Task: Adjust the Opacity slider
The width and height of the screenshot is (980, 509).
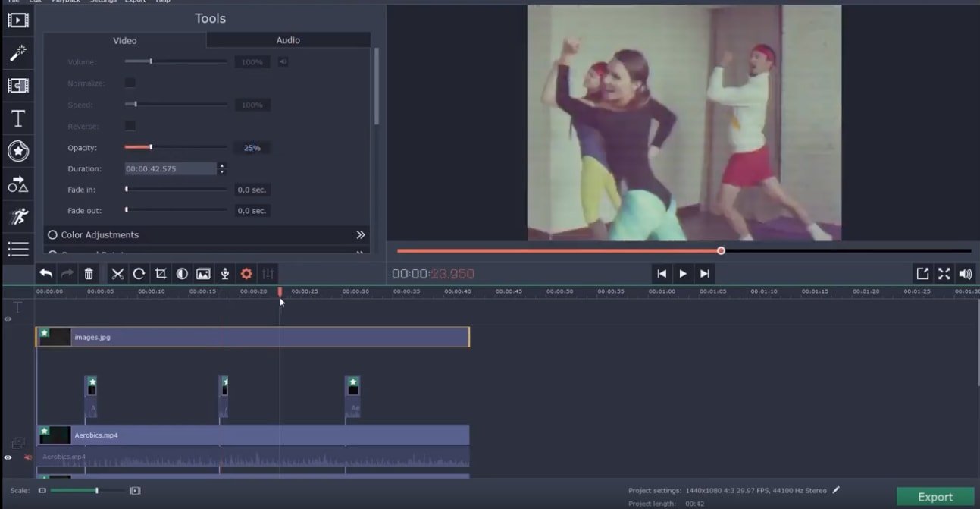Action: tap(149, 147)
